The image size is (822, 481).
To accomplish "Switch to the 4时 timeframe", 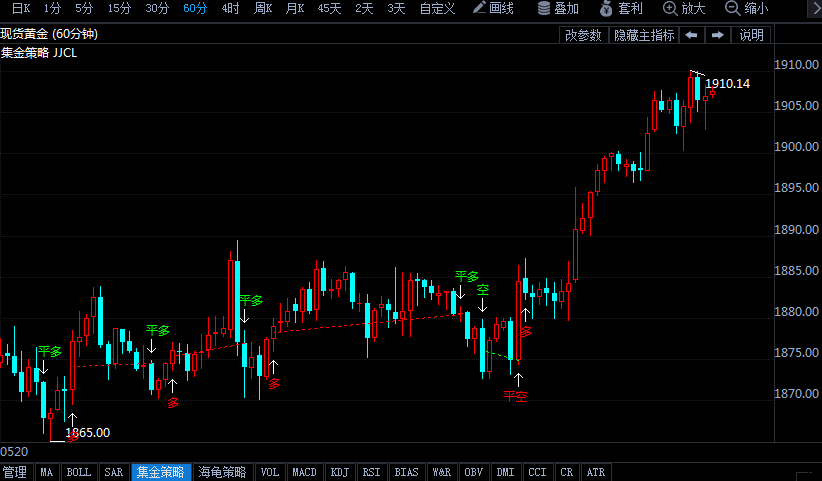I will tap(231, 8).
